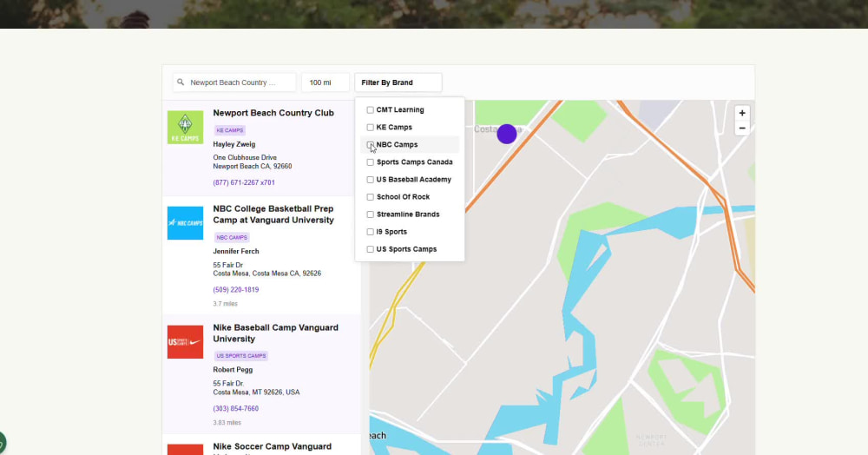Image resolution: width=868 pixels, height=455 pixels.
Task: Click the KE Camps logo thumbnail
Action: click(185, 128)
